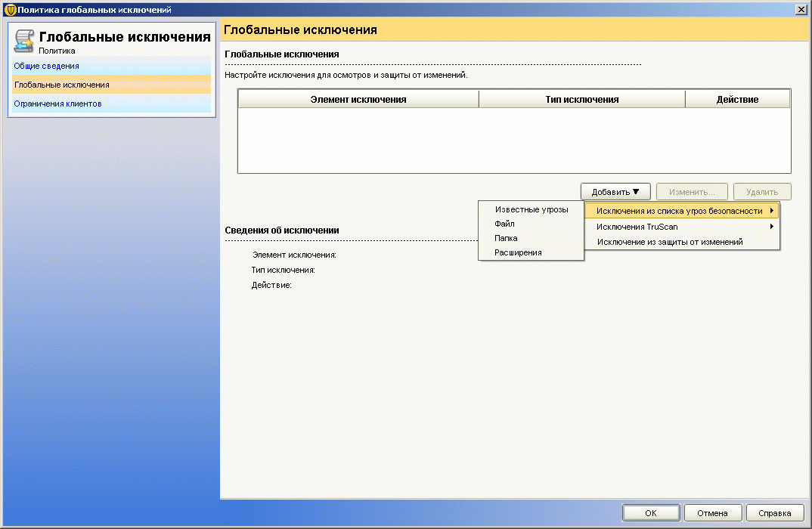Open Ограничения клиентов section
812x529 pixels.
coord(111,104)
